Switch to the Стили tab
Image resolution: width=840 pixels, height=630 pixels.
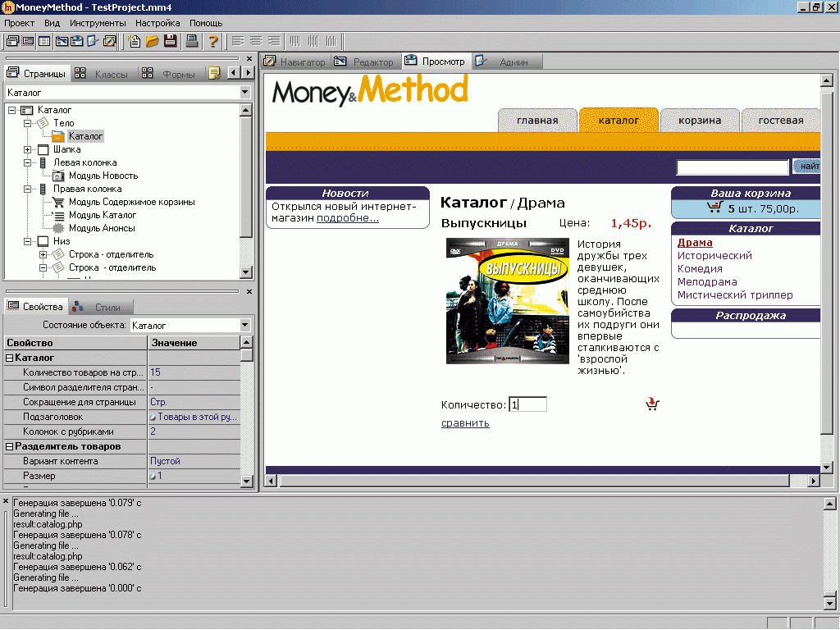click(100, 307)
